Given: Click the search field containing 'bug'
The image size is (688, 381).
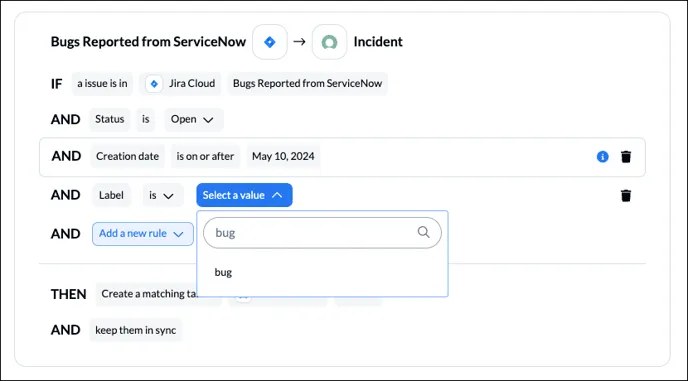Looking at the screenshot, I should coord(322,233).
